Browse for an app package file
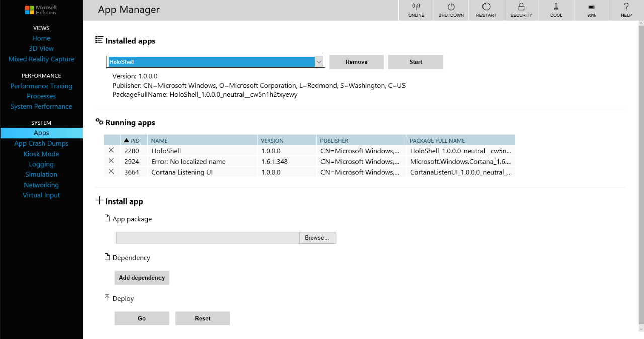 click(317, 238)
